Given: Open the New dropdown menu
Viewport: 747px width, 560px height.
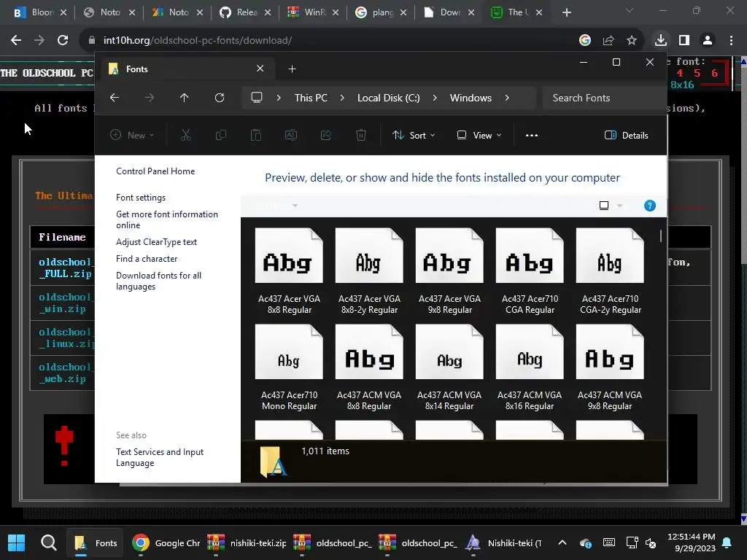Looking at the screenshot, I should (132, 135).
